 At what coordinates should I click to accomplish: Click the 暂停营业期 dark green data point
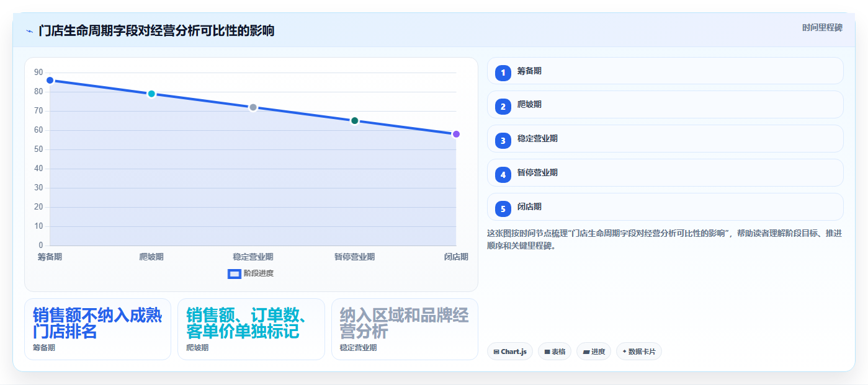(355, 121)
